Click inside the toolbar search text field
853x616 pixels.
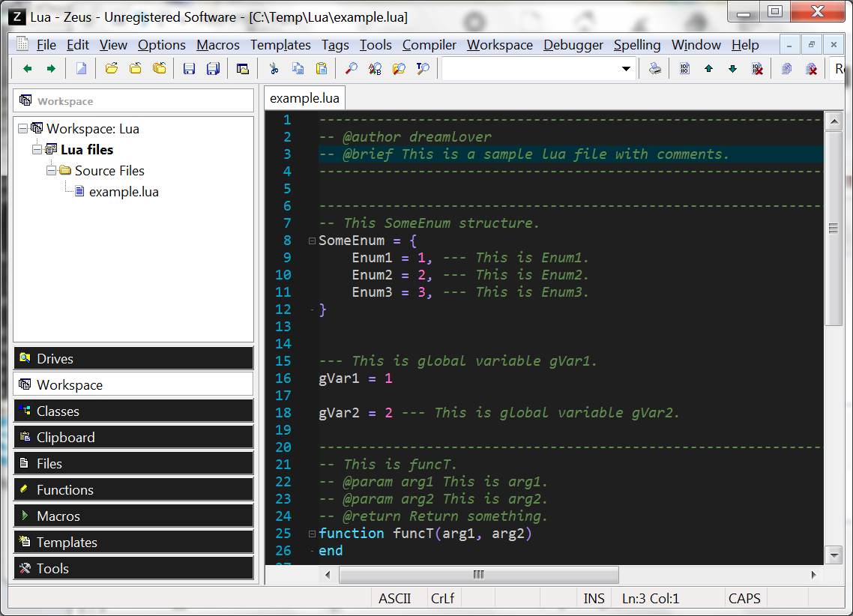tap(531, 68)
